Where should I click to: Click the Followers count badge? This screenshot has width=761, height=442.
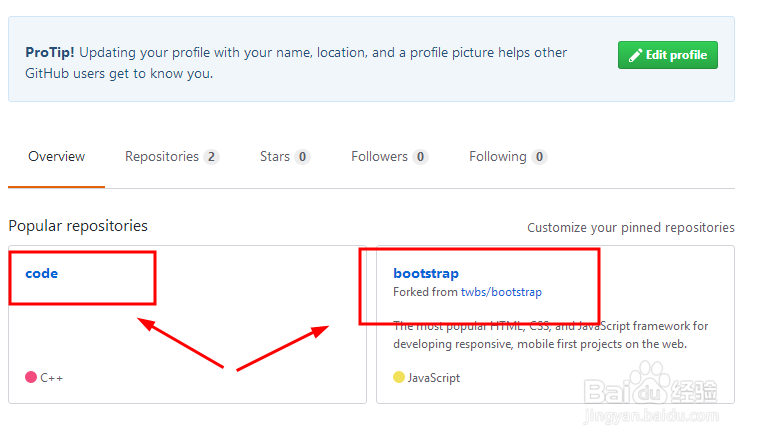[x=420, y=157]
